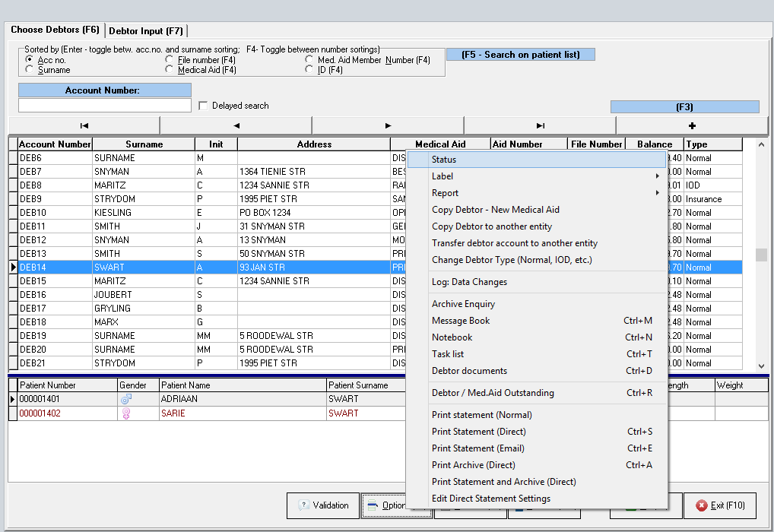Jump to last record navigation arrow
The height and width of the screenshot is (532, 774).
[540, 125]
